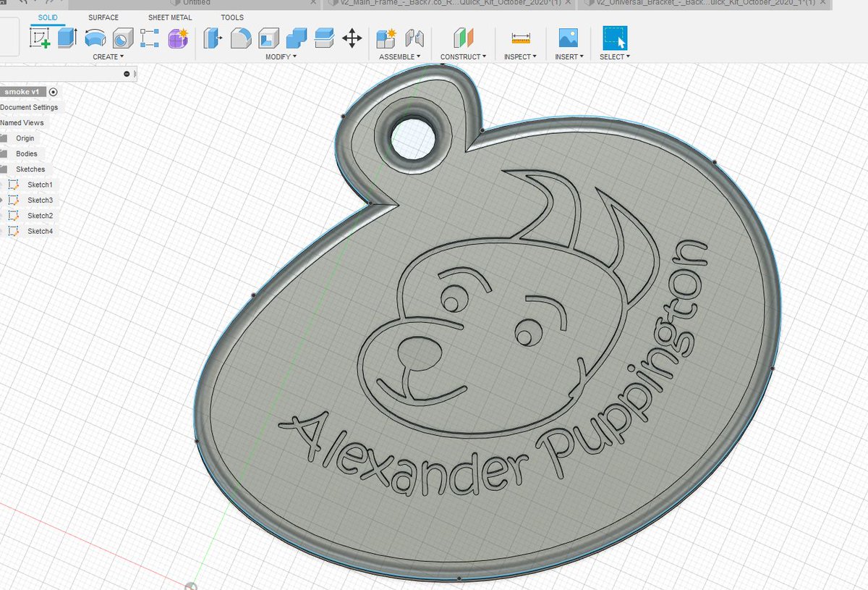Open the CONSTRUCT dropdown
The width and height of the screenshot is (868, 590).
(x=463, y=56)
